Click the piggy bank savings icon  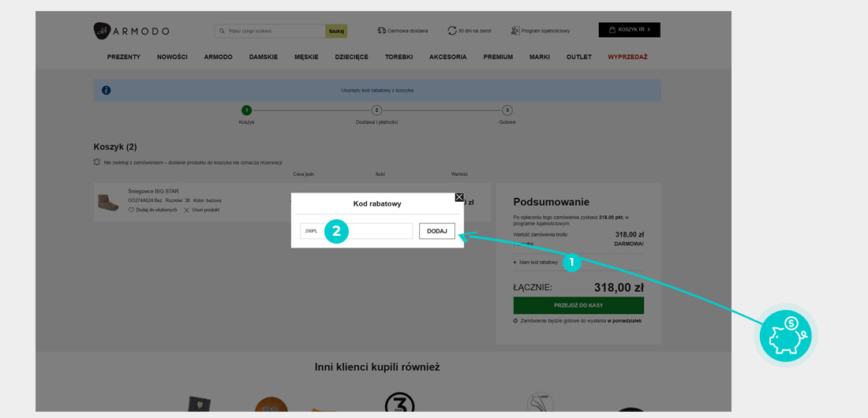point(785,336)
